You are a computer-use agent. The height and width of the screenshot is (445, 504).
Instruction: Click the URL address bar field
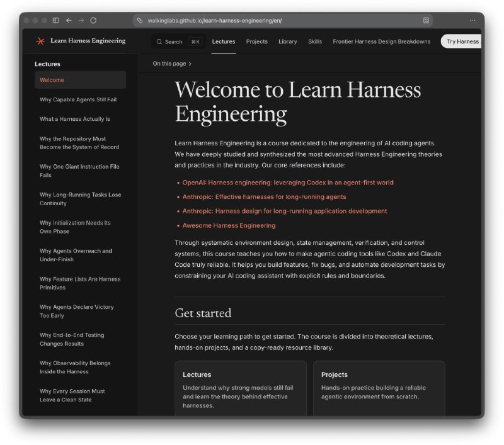pyautogui.click(x=283, y=21)
